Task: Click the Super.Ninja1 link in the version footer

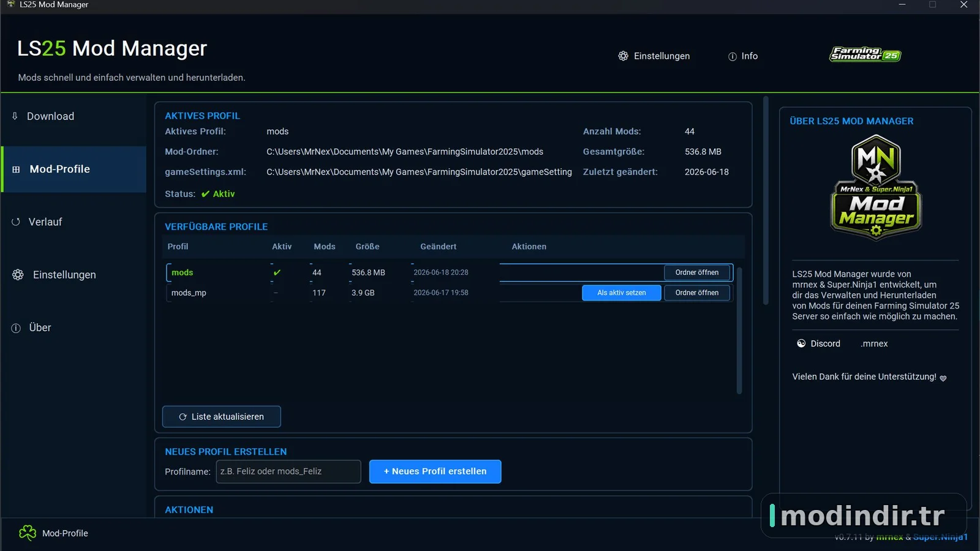Action: pos(940,537)
